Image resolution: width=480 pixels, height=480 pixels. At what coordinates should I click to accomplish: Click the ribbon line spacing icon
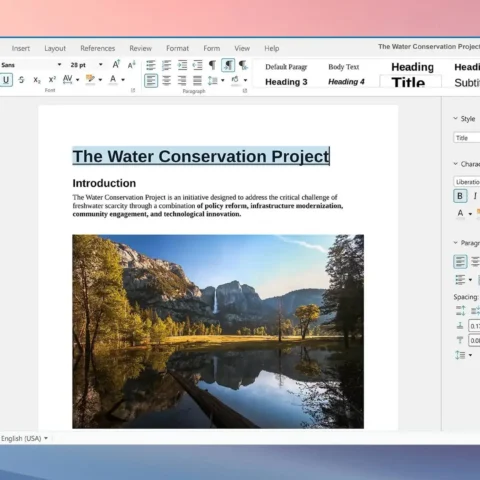point(213,80)
